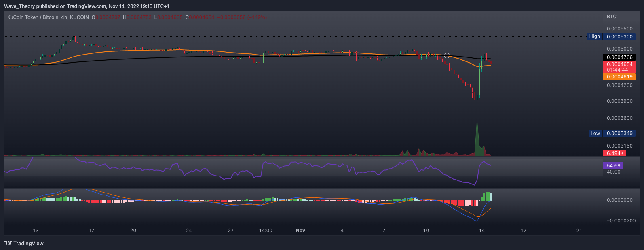Image resolution: width=644 pixels, height=250 pixels.
Task: Click the 0.0003900 price axis tick
Action: [x=619, y=101]
